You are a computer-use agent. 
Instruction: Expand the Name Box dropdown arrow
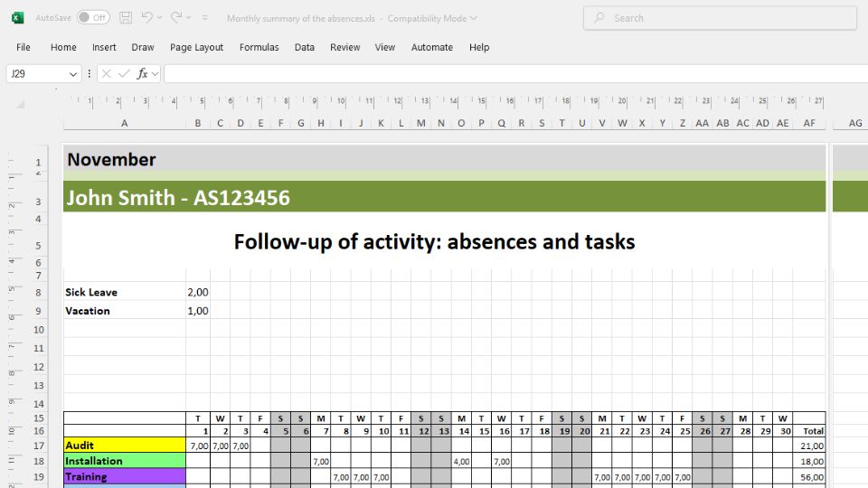(x=73, y=74)
